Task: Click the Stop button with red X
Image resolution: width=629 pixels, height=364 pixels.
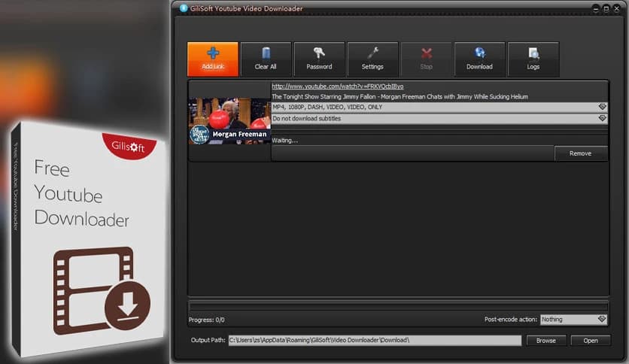Action: (426, 59)
